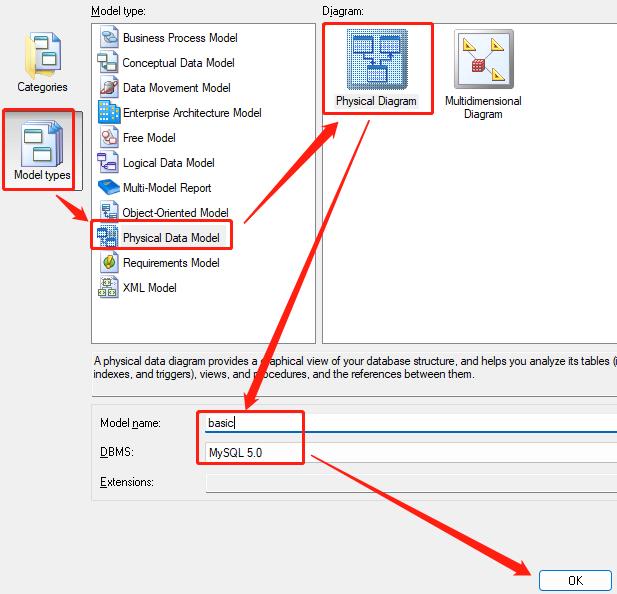Screen dimensions: 617x594
Task: Select 'Requirements Model' label
Action: click(171, 263)
